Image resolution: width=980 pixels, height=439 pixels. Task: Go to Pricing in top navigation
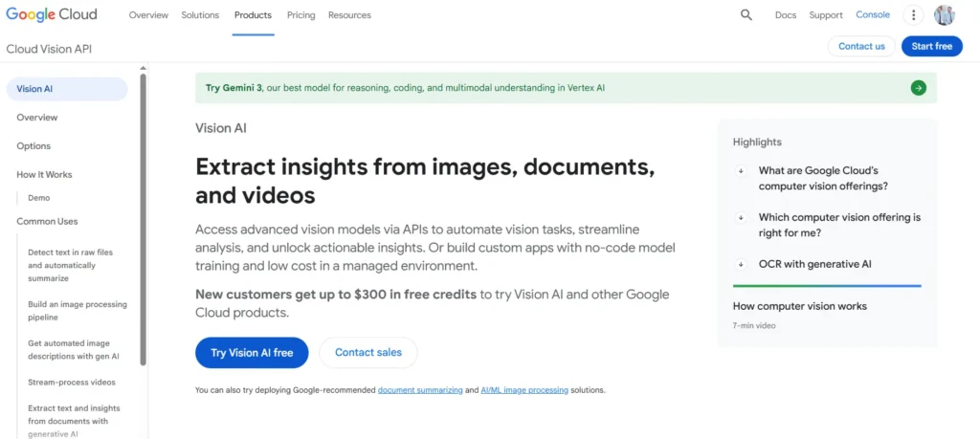pyautogui.click(x=301, y=15)
